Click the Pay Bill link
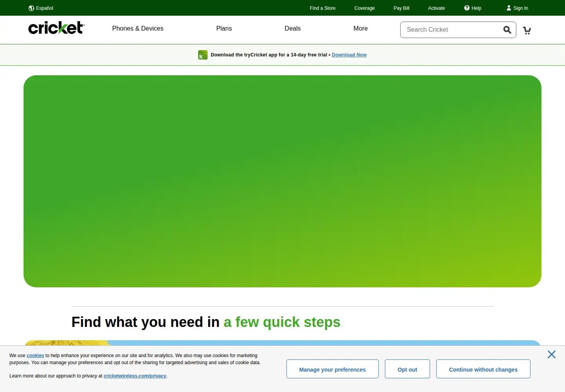The height and width of the screenshot is (392, 565). click(x=401, y=8)
